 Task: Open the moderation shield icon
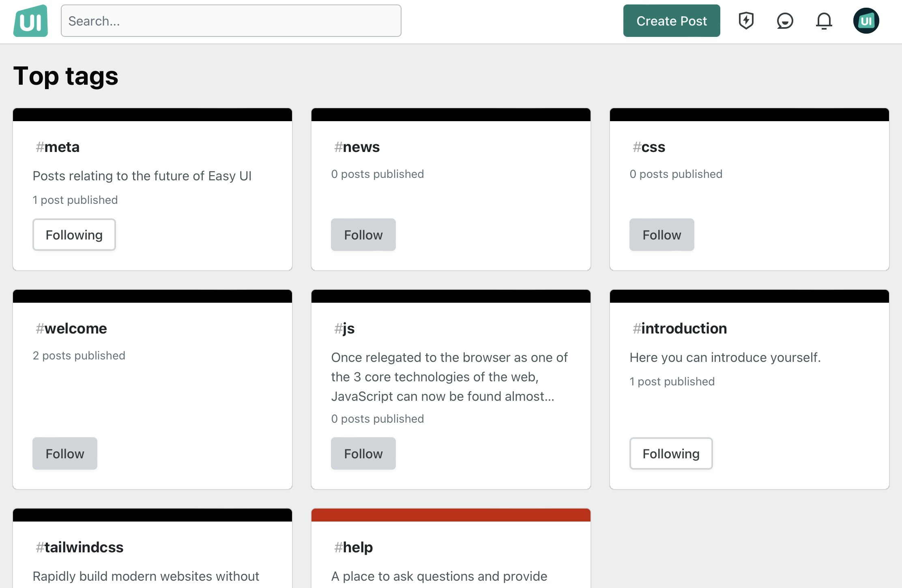click(746, 21)
